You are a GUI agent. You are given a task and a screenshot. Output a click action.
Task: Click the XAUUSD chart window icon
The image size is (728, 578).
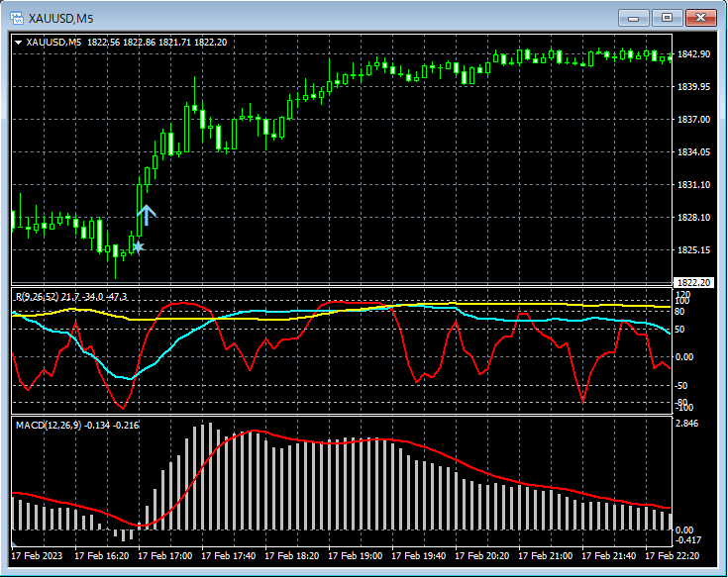pos(17,17)
